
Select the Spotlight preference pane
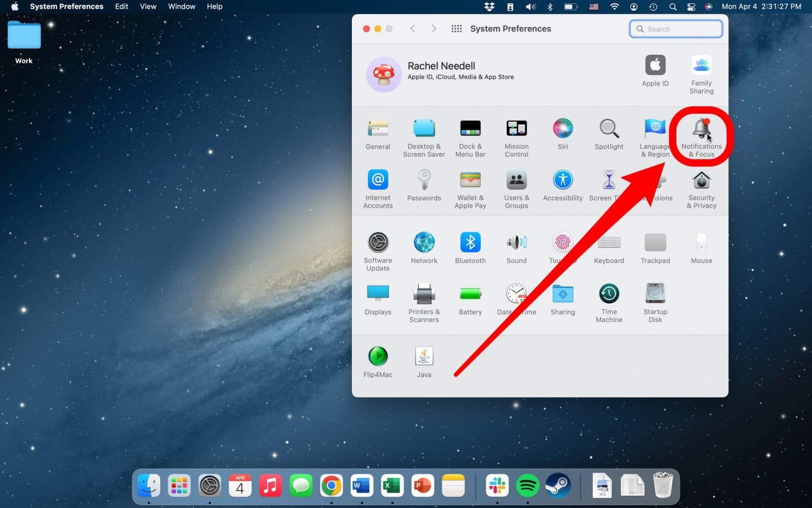(x=608, y=134)
